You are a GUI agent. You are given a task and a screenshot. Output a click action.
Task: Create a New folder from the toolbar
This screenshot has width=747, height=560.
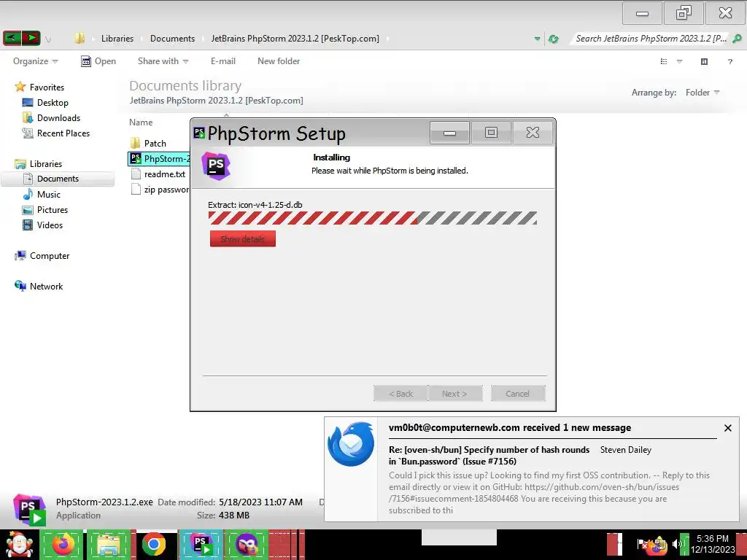(x=279, y=61)
